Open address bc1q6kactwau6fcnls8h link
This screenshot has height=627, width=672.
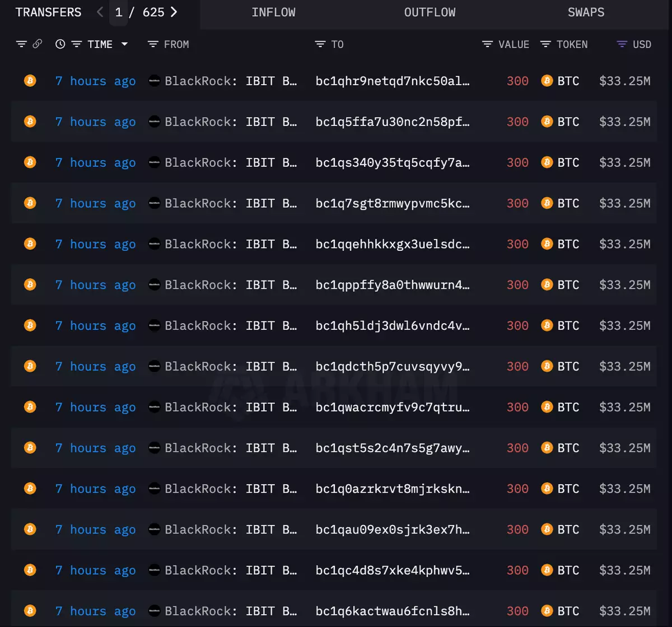pos(392,611)
